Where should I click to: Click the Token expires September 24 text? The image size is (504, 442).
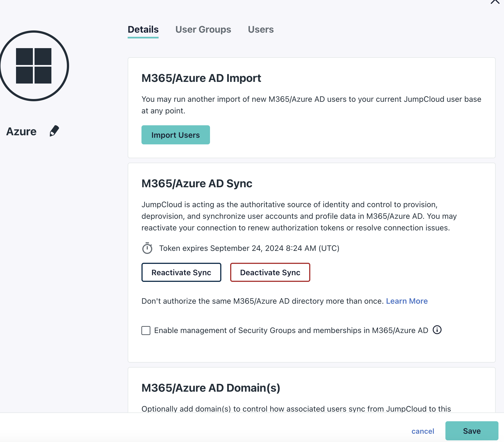click(x=249, y=248)
